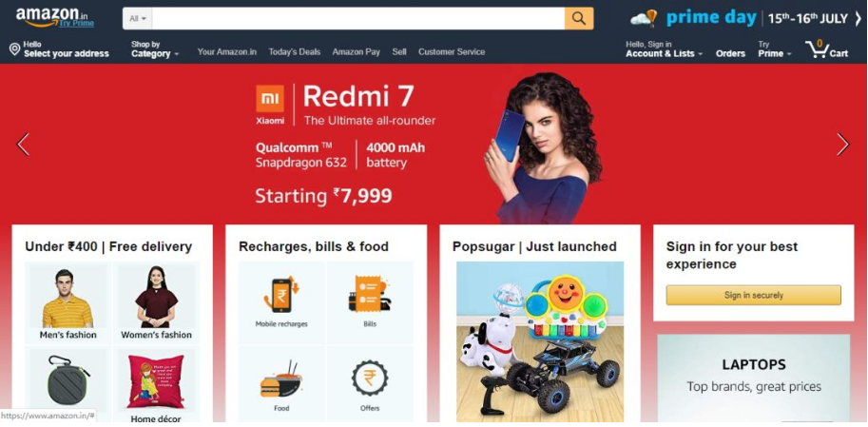This screenshot has height=427, width=868.
Task: Advance to the next banner slide
Action: pos(842,145)
